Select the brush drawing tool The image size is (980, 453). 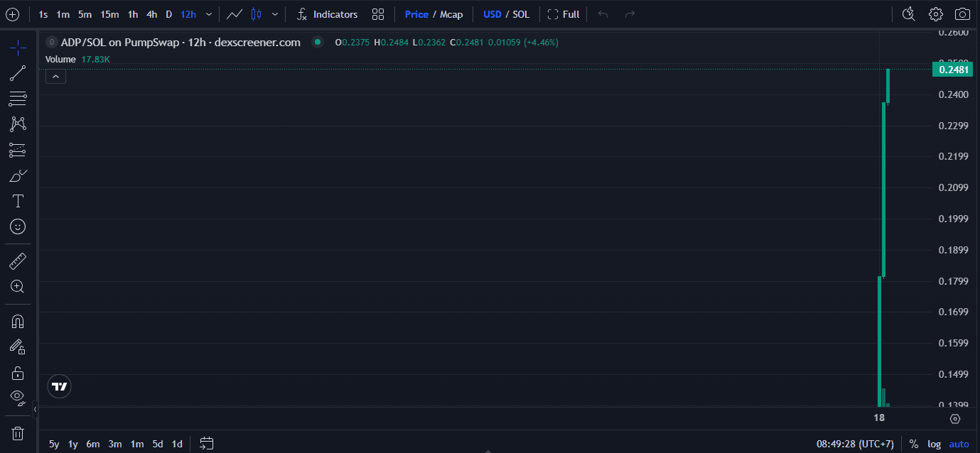[x=18, y=175]
